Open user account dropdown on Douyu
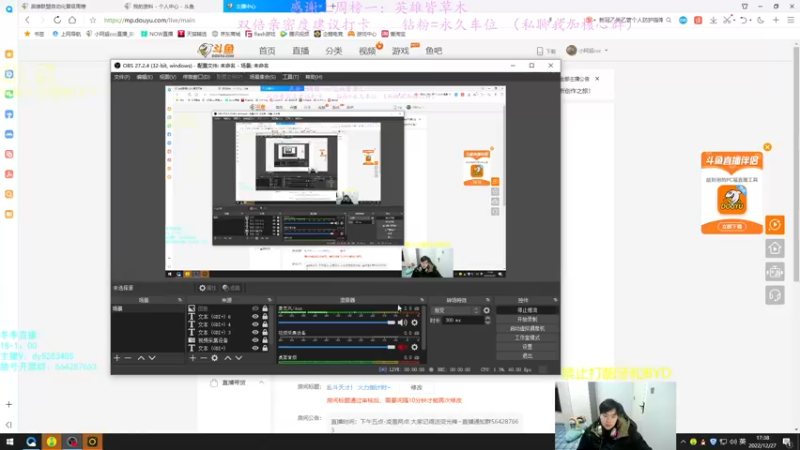Image resolution: width=800 pixels, height=450 pixels. pyautogui.click(x=588, y=51)
